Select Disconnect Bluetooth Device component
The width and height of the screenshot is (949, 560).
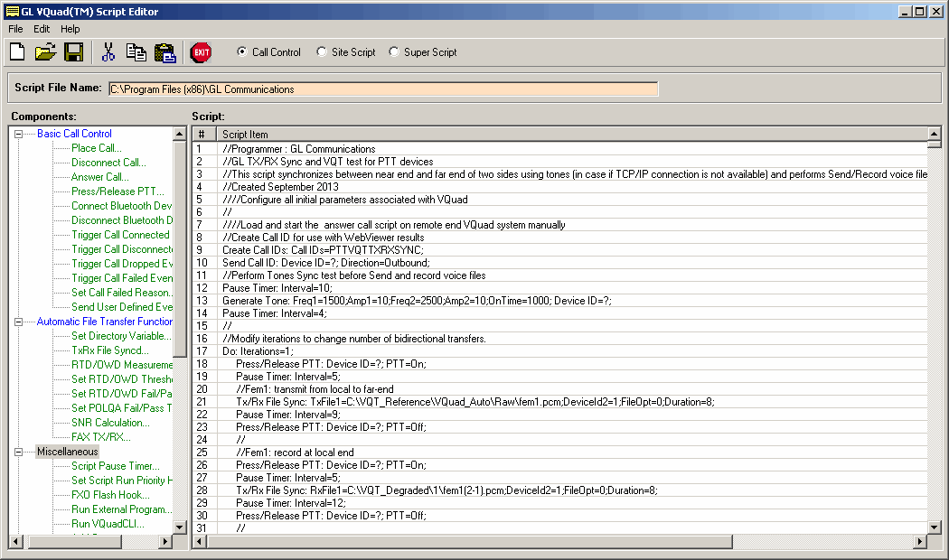[122, 220]
